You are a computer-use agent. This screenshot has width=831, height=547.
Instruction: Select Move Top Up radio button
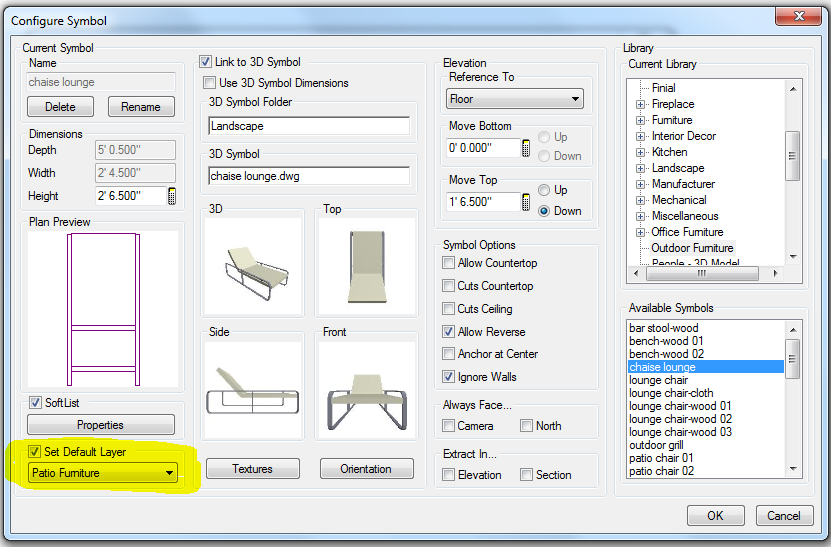[544, 190]
